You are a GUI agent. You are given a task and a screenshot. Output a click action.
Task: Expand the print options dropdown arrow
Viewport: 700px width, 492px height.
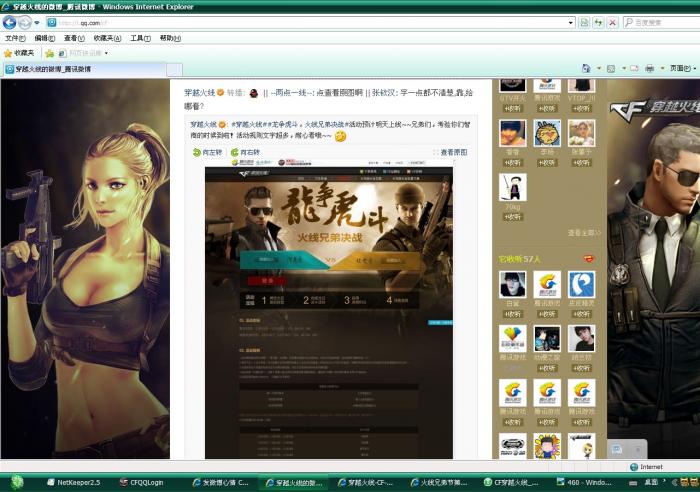coord(662,68)
